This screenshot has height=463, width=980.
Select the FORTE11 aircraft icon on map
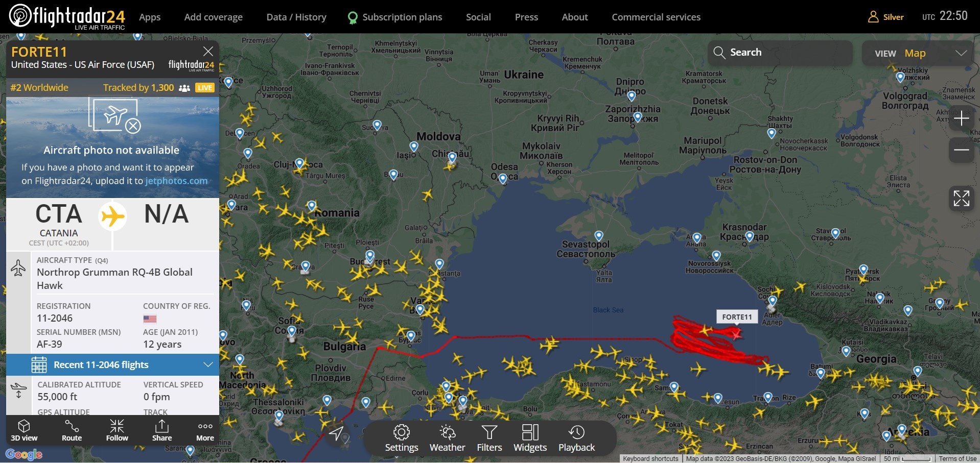(736, 334)
